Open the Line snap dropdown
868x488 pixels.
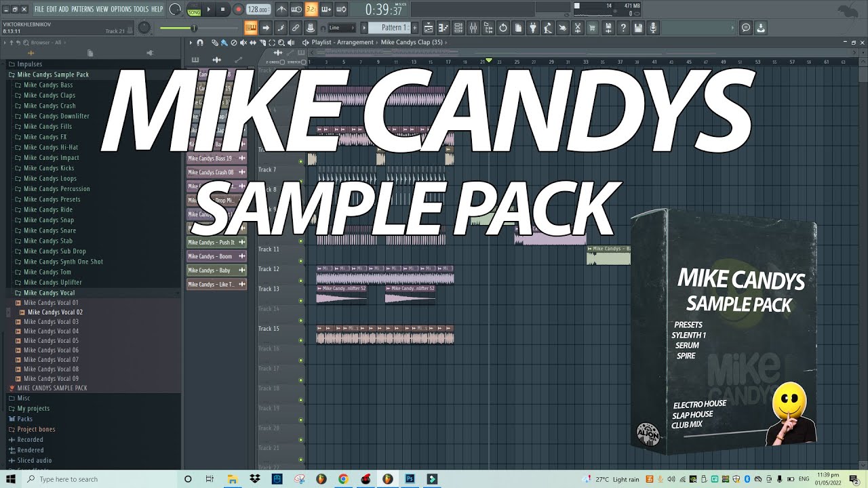(x=340, y=28)
